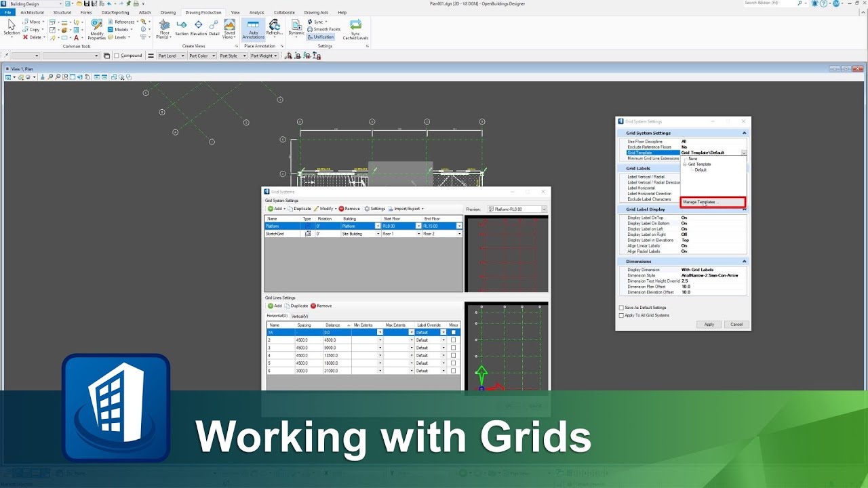This screenshot has height=488, width=868.
Task: Click Remove in Grid Lines Settings
Action: coord(321,306)
